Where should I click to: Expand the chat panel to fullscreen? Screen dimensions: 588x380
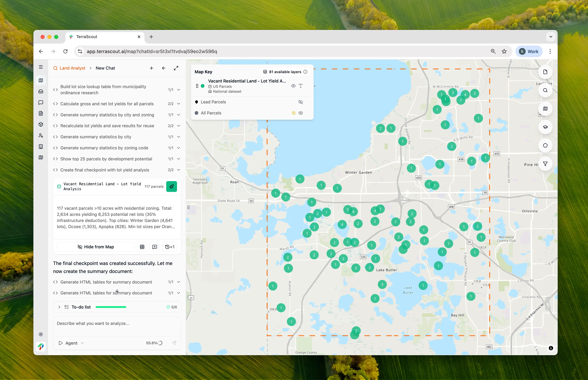pos(176,68)
